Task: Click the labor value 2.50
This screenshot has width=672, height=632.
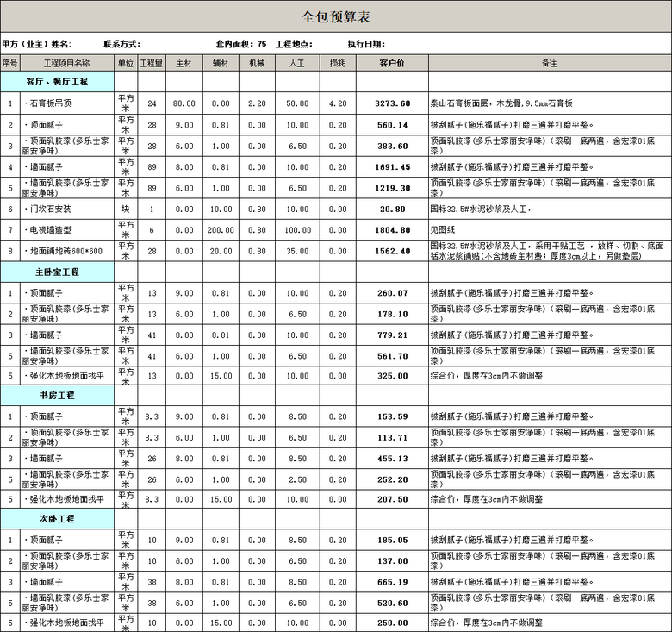Action: pyautogui.click(x=297, y=479)
